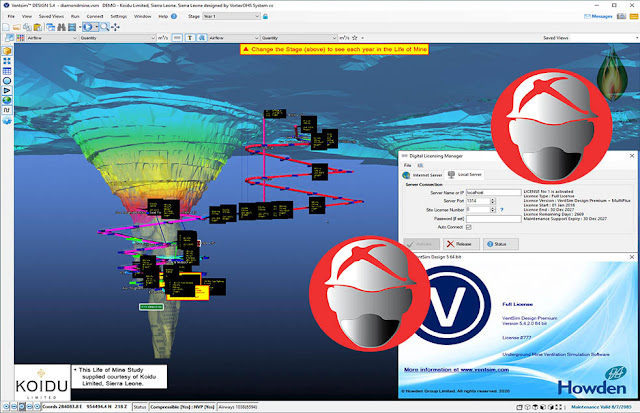
Task: Click the question mark beside Site License Number
Action: 502,210
